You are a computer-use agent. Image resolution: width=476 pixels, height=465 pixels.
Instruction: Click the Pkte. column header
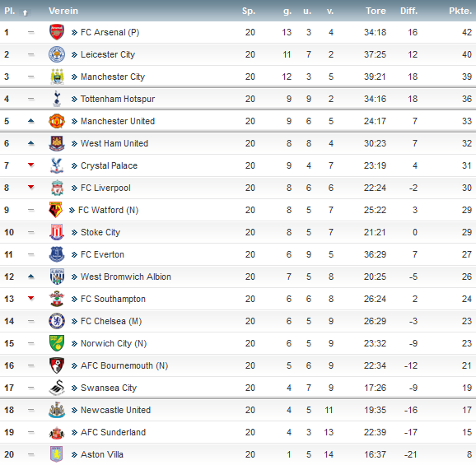click(x=460, y=11)
